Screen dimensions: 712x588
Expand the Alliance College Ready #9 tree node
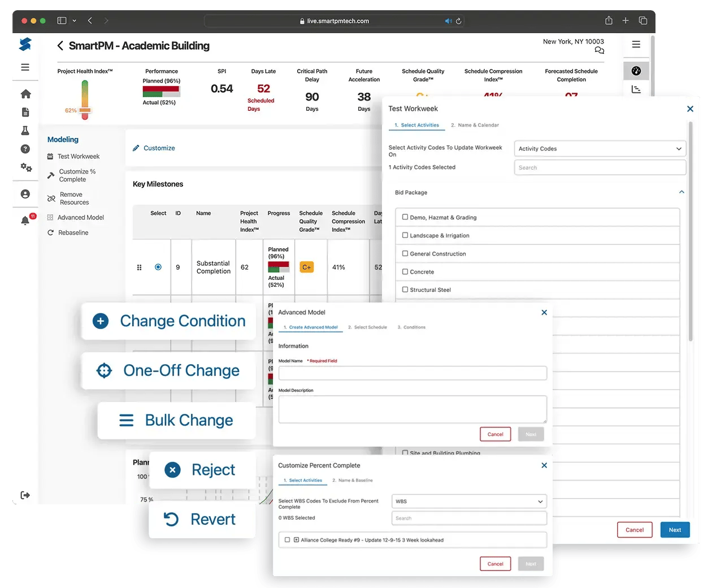(297, 540)
